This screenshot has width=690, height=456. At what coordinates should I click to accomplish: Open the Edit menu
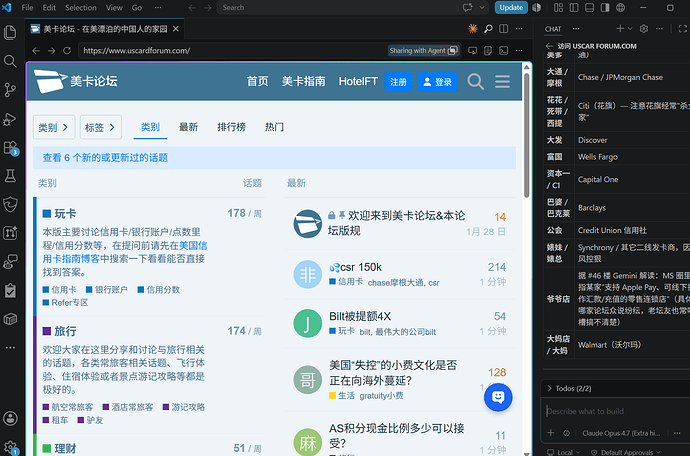click(x=49, y=7)
